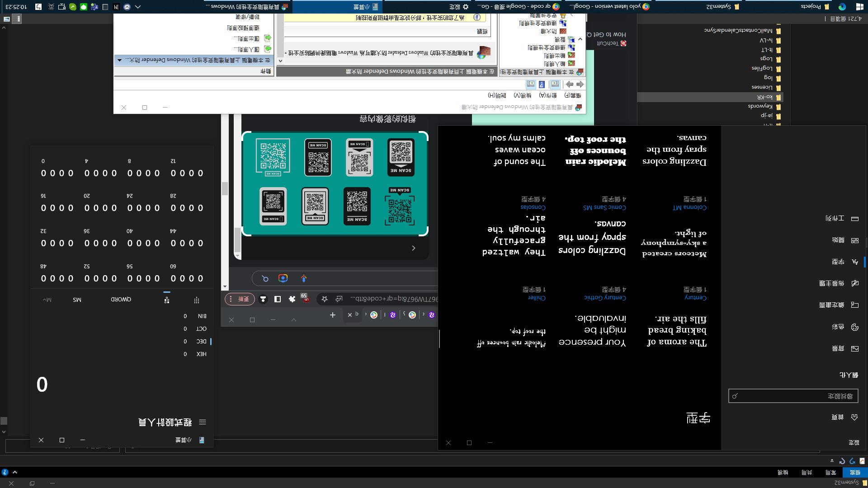The width and height of the screenshot is (868, 488).
Task: Click MS memory store in Calculator
Action: coord(77,300)
